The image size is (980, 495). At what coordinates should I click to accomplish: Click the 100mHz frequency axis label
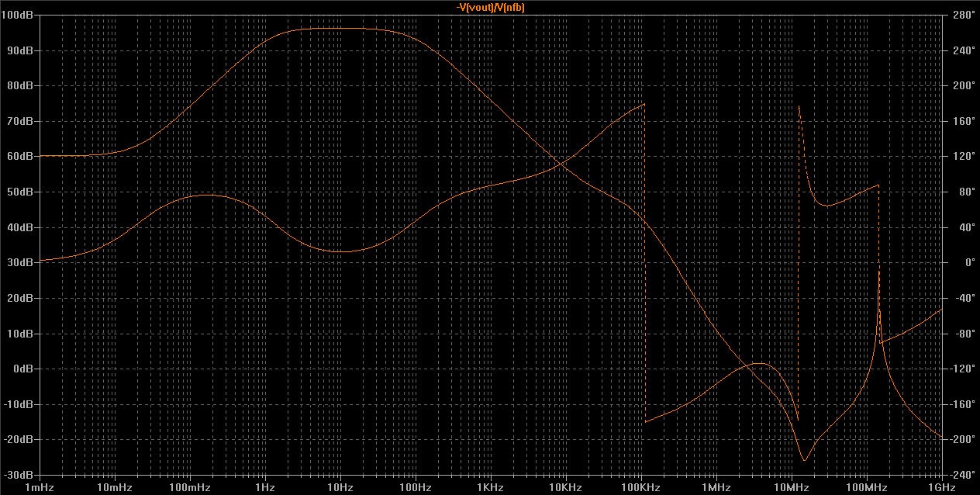click(x=190, y=487)
